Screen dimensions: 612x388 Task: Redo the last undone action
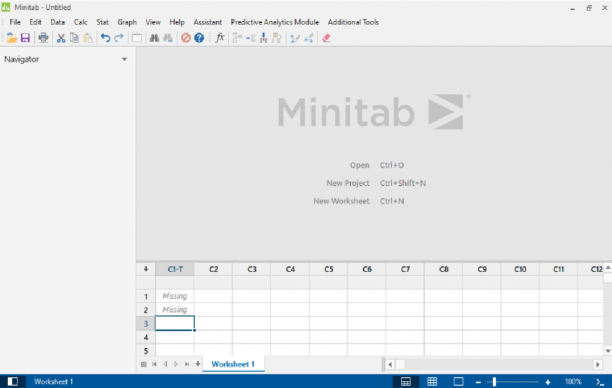[119, 38]
